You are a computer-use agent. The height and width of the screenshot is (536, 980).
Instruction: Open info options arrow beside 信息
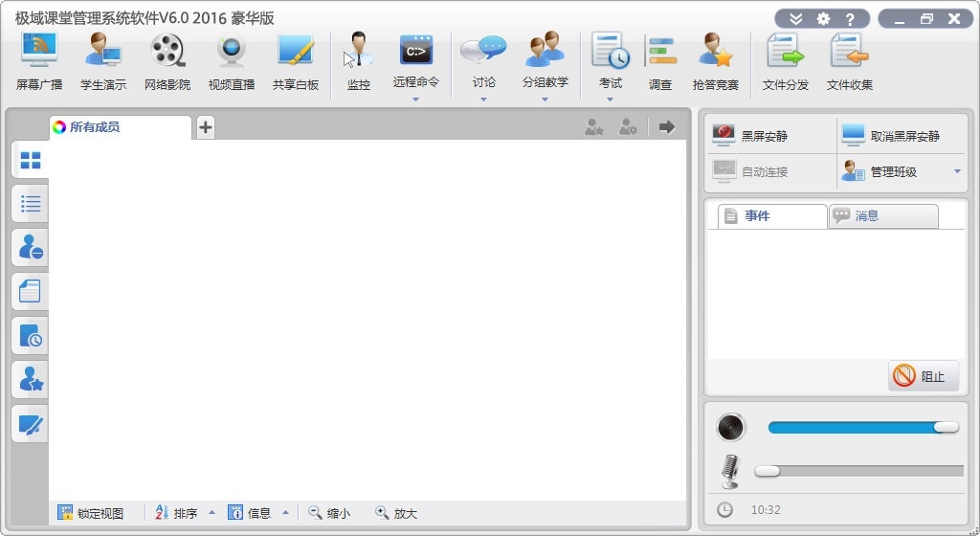click(285, 512)
